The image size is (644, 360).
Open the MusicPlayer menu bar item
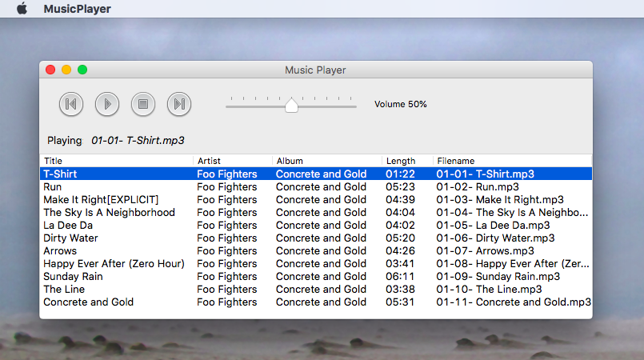78,9
